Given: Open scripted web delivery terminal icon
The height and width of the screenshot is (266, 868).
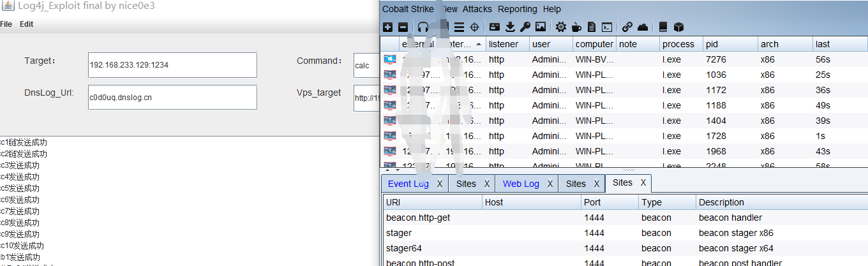Looking at the screenshot, I should pos(607,27).
